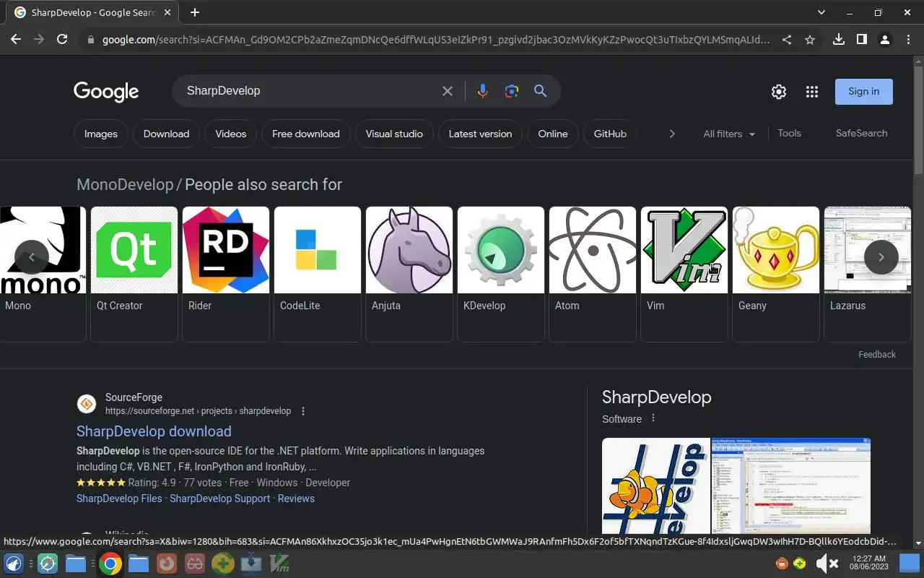Toggle Chrome side panel

(862, 40)
